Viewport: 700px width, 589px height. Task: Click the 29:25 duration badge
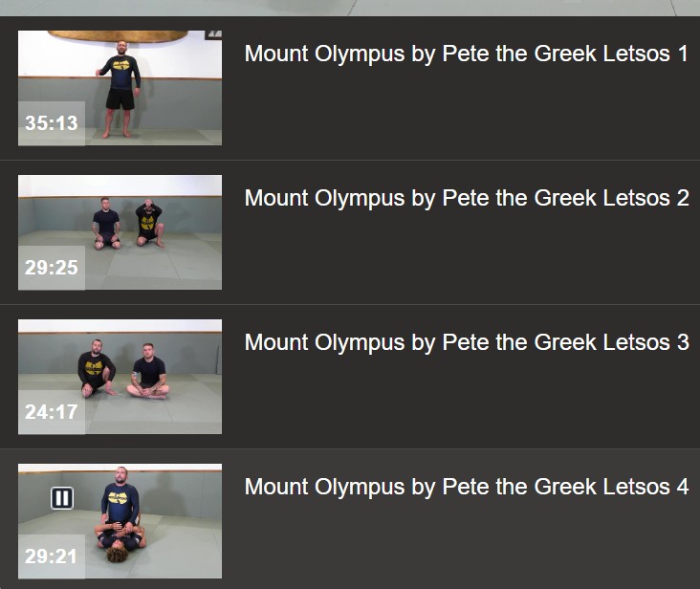(x=52, y=268)
